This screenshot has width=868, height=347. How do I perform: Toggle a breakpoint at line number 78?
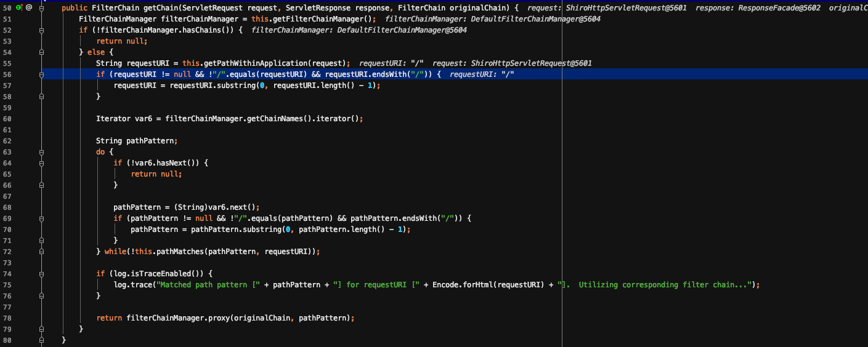click(x=7, y=318)
